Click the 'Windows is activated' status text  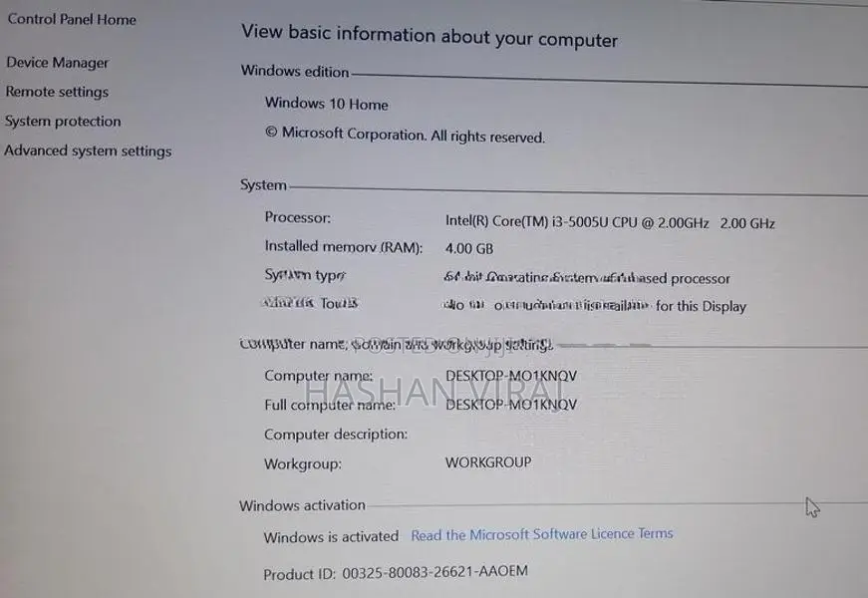pos(331,537)
